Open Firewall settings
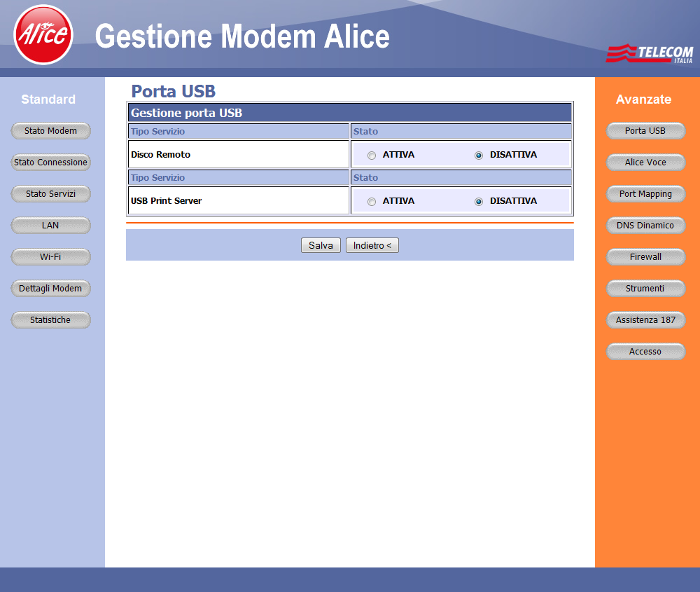This screenshot has width=700, height=592. pos(645,257)
